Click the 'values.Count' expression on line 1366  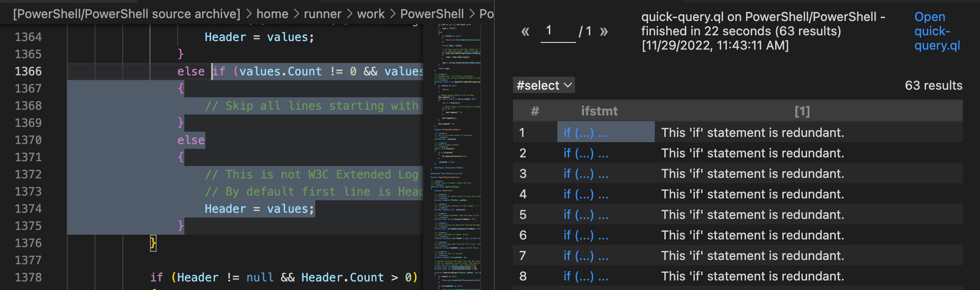coord(281,71)
